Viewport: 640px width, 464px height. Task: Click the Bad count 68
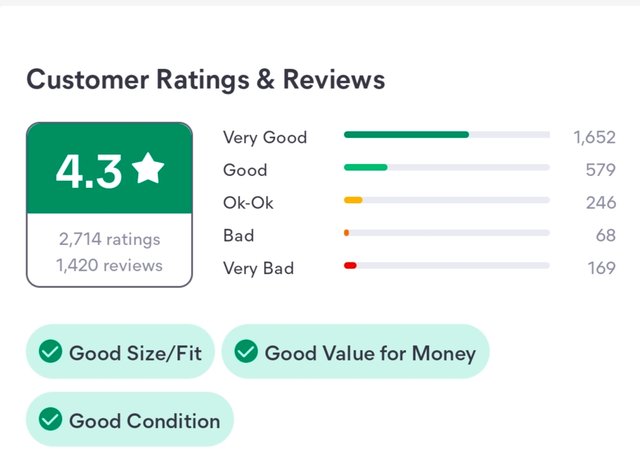tap(605, 235)
